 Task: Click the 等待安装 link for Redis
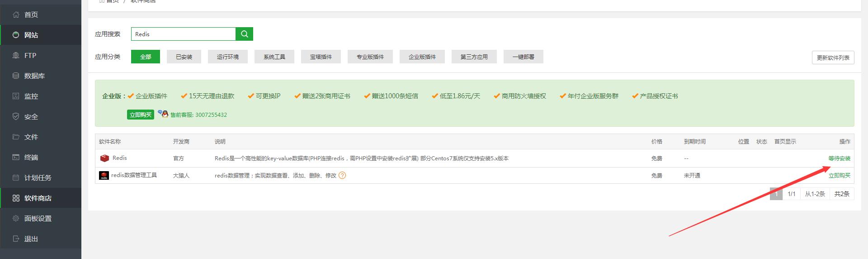(x=839, y=158)
